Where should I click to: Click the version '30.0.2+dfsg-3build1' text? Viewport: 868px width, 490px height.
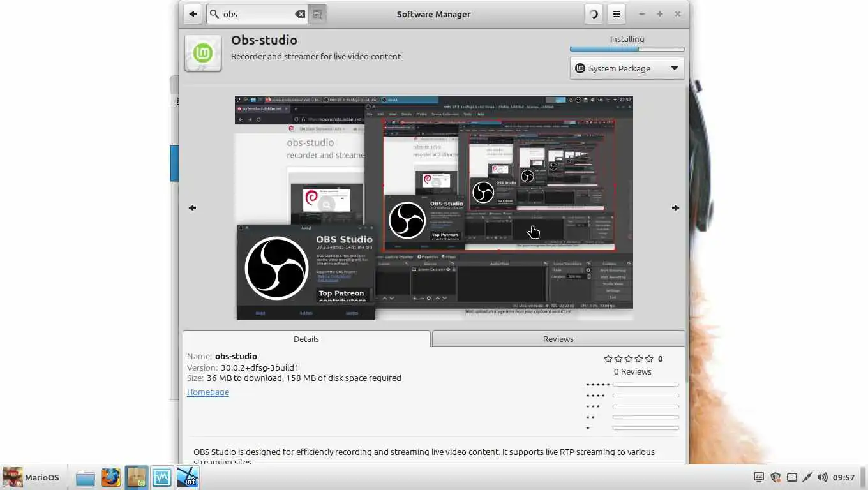pos(260,367)
